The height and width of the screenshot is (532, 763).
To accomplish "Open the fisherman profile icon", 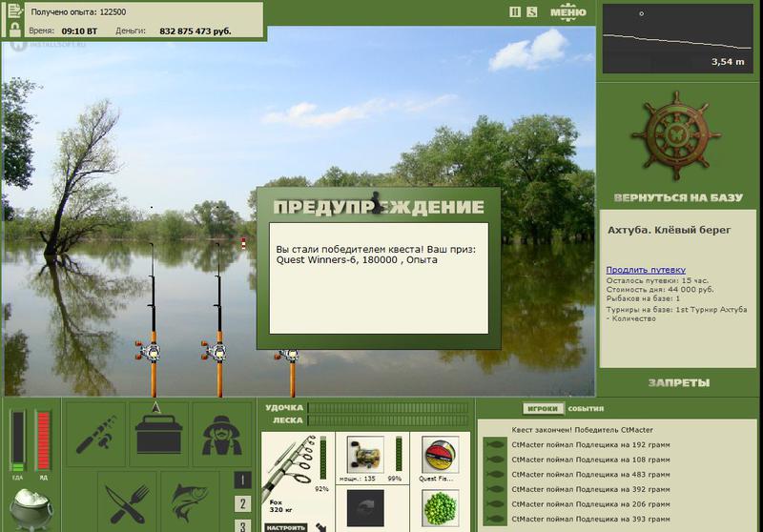I will coord(222,434).
